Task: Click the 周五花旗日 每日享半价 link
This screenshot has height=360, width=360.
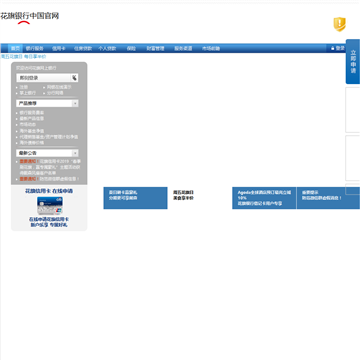Action: point(23,57)
